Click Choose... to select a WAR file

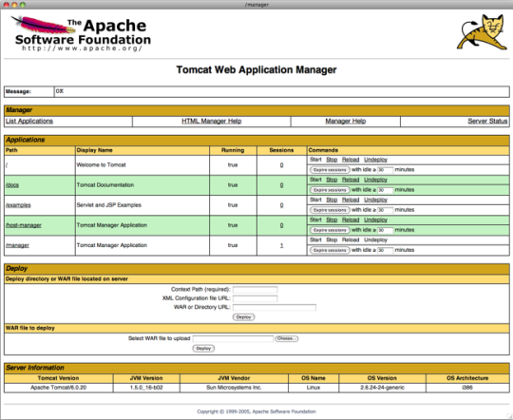286,338
